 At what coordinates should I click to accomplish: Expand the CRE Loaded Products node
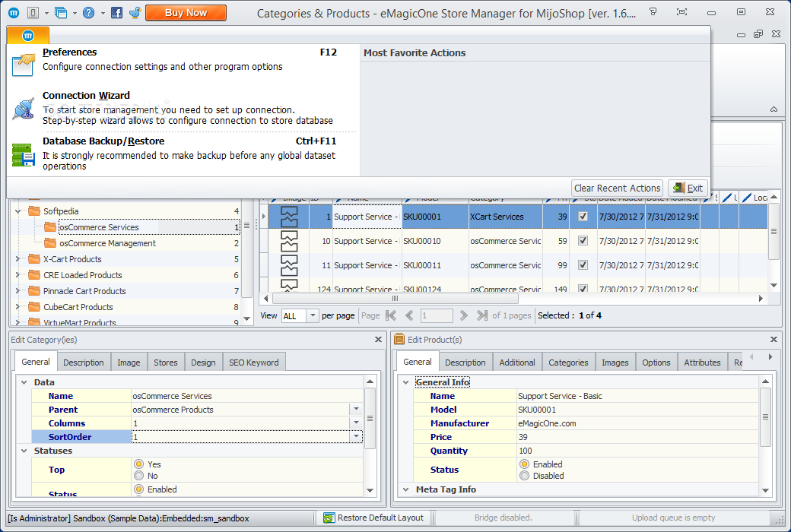[x=18, y=275]
